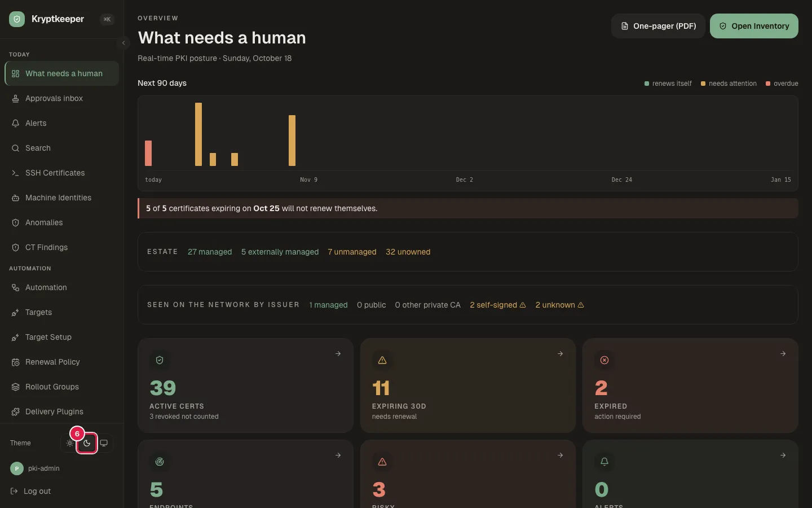This screenshot has height=508, width=812.
Task: Click the Alerts card bell icon
Action: coord(604,462)
